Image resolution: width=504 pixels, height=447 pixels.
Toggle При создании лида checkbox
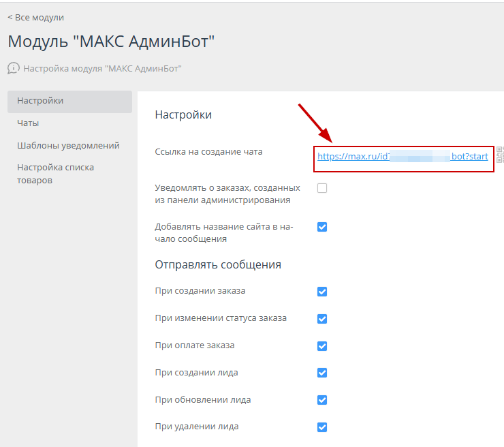[322, 373]
